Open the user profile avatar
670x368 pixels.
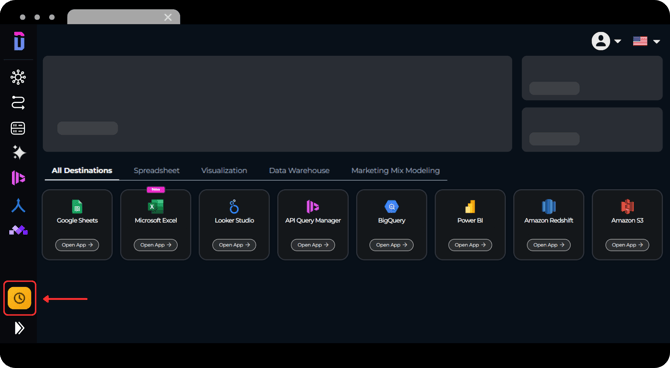point(600,41)
